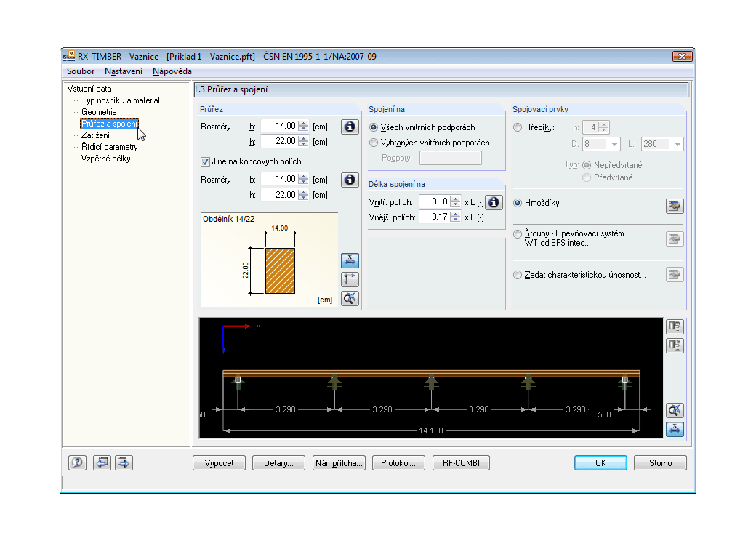Click Vnějš. polích value field 0.17
Screen dimensions: 756x541
[435, 217]
